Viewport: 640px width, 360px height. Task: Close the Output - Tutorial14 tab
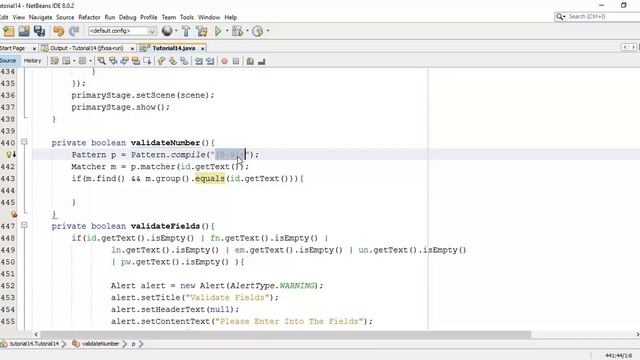(x=132, y=49)
